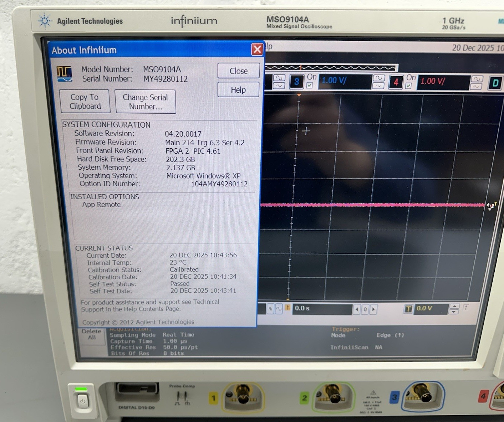Click hard disk free space 202.3 GB

[180, 159]
